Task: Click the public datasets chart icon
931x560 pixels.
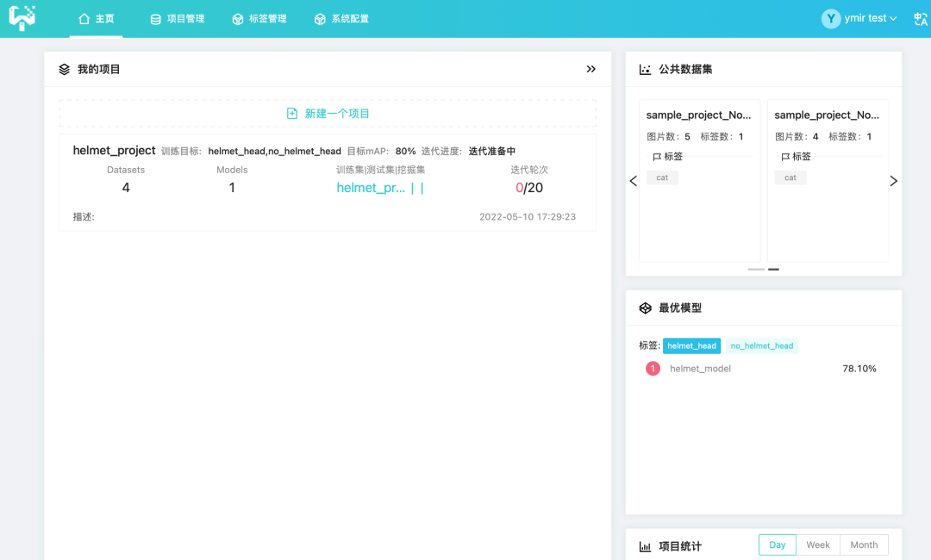Action: (645, 69)
